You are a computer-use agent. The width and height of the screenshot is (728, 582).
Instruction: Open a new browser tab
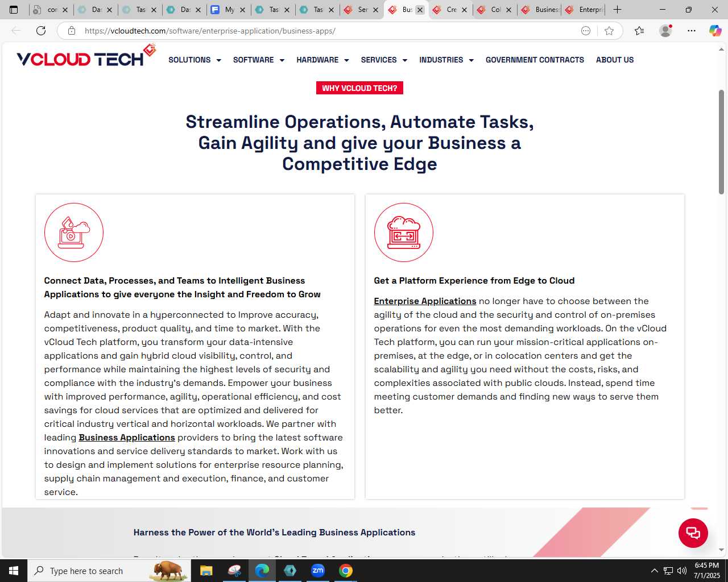[618, 10]
